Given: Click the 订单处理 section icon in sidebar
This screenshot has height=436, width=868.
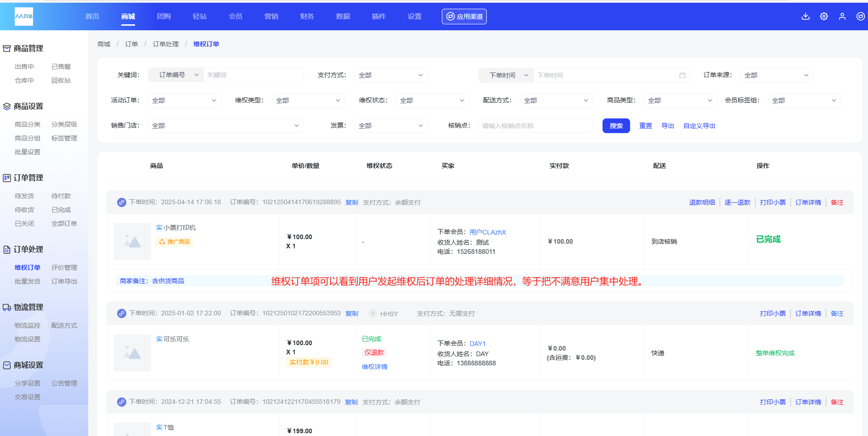Looking at the screenshot, I should coord(7,249).
